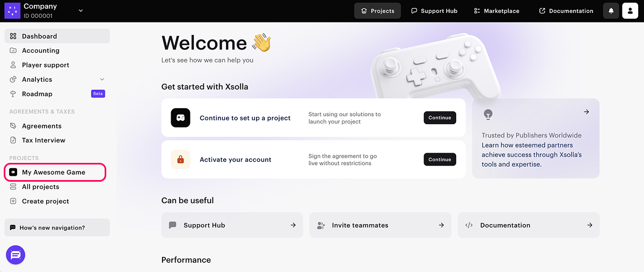Screen dimensions: 644x272
Task: Expand the Analytics section chevron
Action: pyautogui.click(x=102, y=80)
